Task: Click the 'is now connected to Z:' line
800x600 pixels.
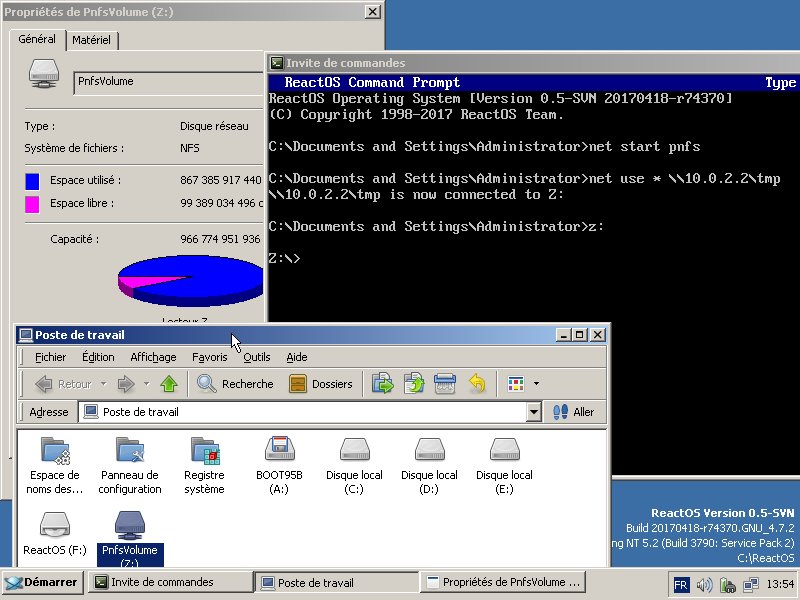Action: (x=416, y=194)
